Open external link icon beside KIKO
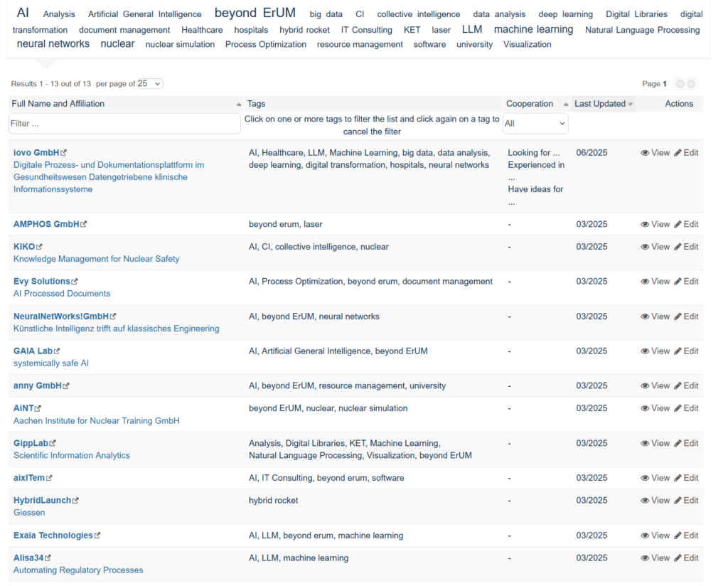728x586 pixels. 40,247
